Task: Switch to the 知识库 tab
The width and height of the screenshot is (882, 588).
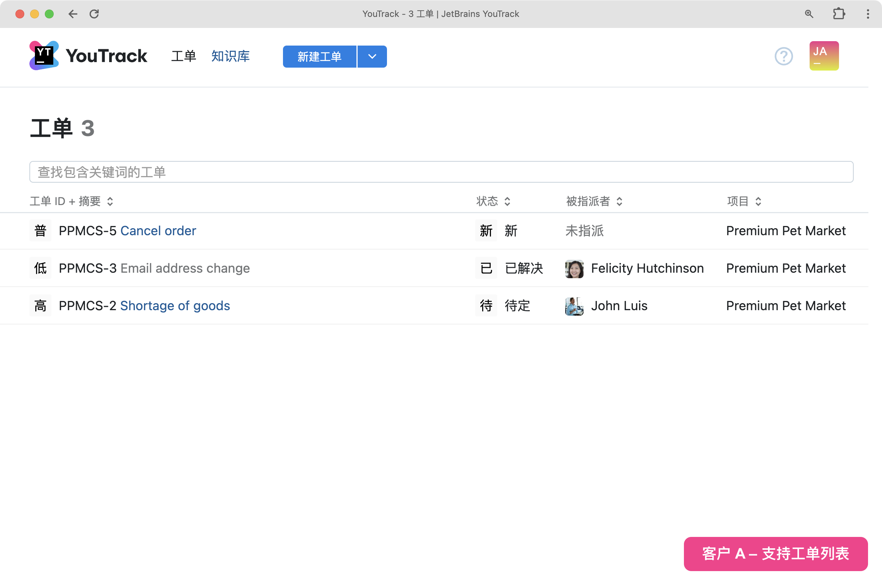Action: [230, 56]
